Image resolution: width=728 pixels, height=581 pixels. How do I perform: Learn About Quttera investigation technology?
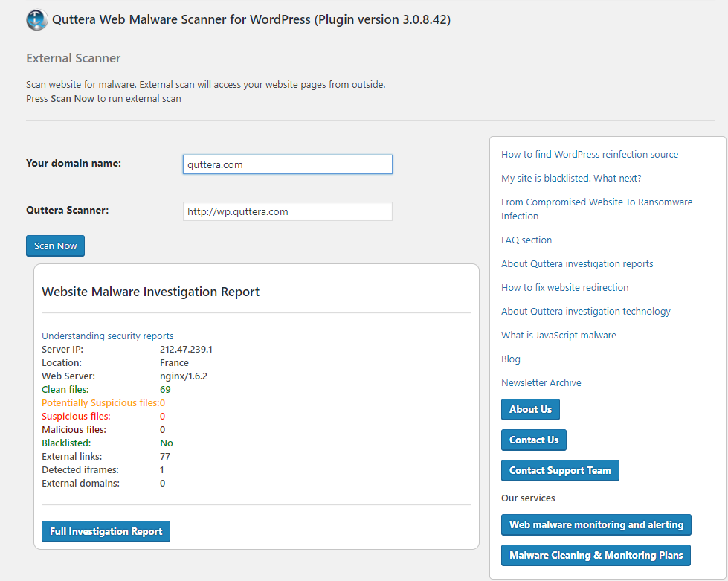pos(585,311)
